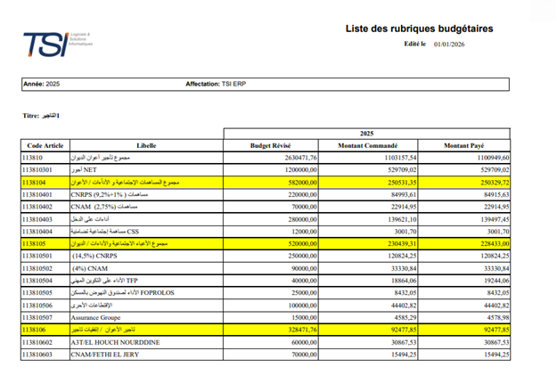Click the budget value 2630471,76
557x392 pixels.
click(x=300, y=158)
